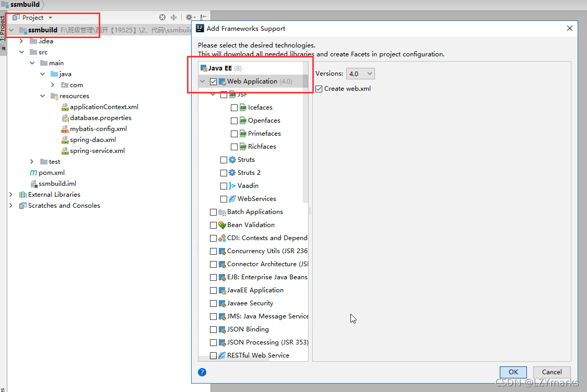Image resolution: width=587 pixels, height=392 pixels.
Task: Select applicationContext.xml file in tree
Action: tap(100, 107)
